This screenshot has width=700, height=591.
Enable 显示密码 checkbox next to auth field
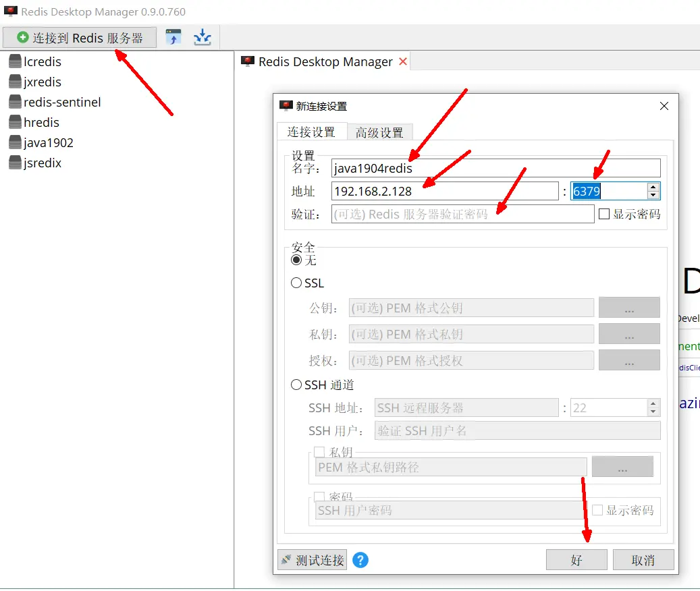(604, 214)
